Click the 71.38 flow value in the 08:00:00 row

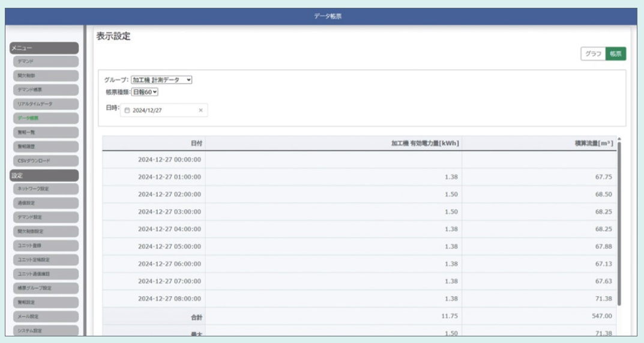pyautogui.click(x=604, y=299)
